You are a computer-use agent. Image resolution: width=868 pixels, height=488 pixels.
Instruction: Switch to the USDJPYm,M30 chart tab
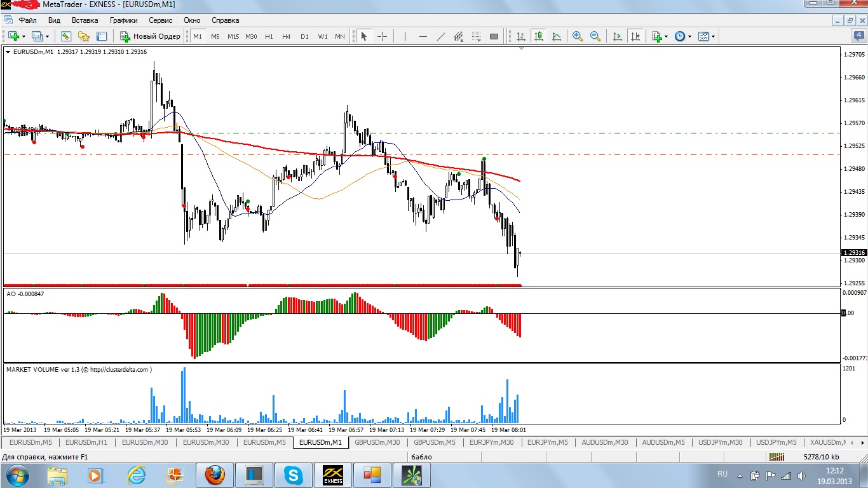[721, 442]
